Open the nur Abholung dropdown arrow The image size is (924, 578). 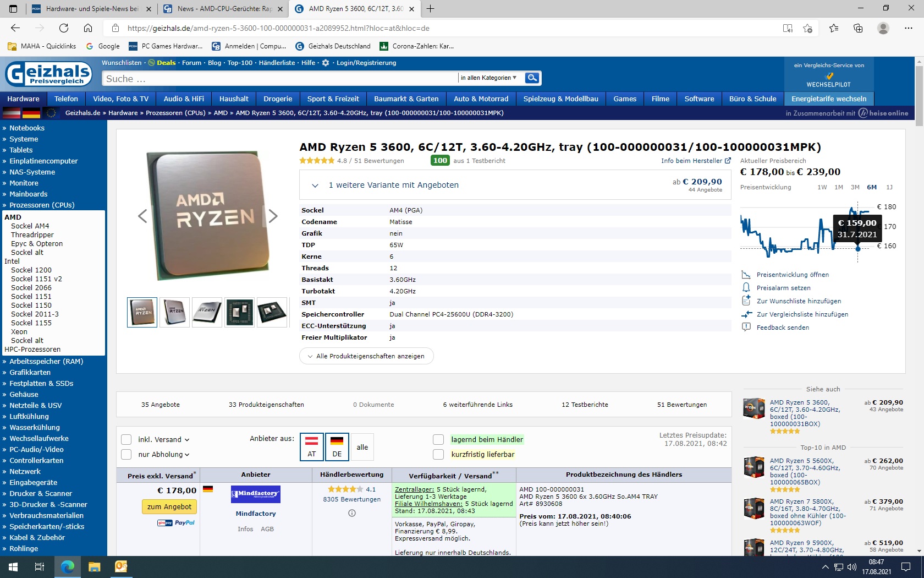(x=187, y=455)
